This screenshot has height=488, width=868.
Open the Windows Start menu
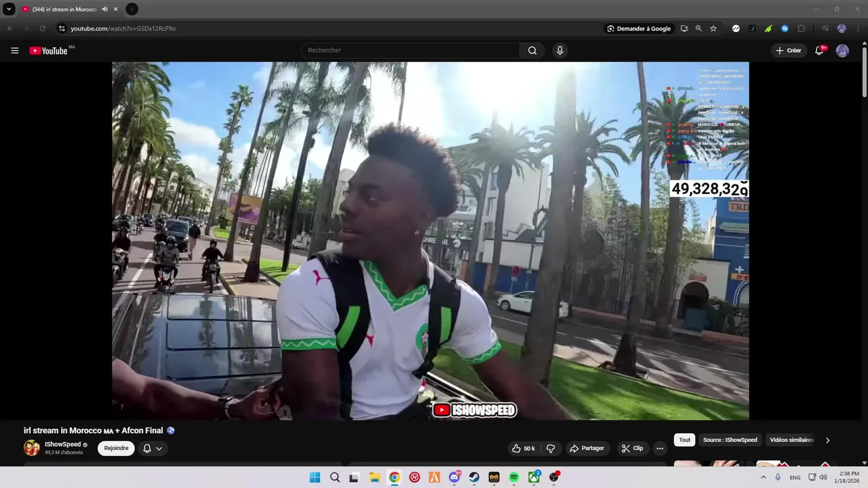tap(315, 477)
